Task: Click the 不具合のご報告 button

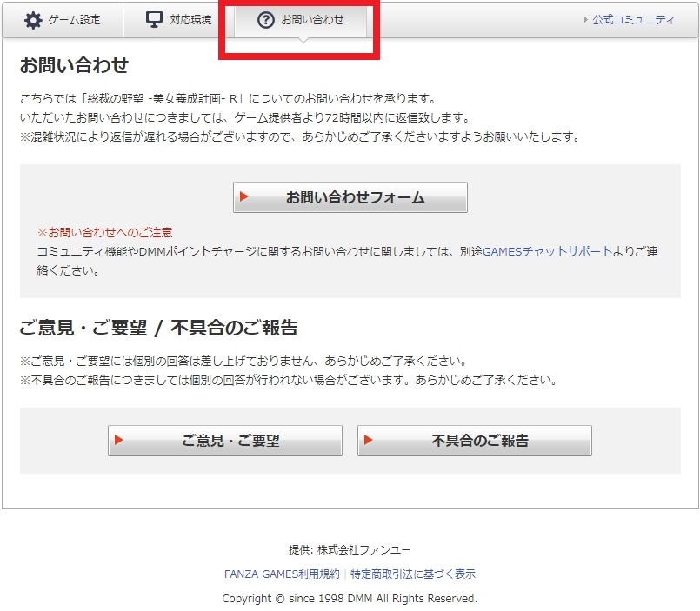Action: point(475,441)
